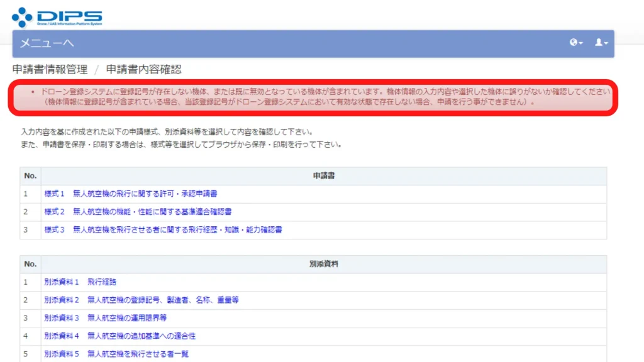Open 様式2 機能・性能に関する基準適合確認書

[x=138, y=212]
